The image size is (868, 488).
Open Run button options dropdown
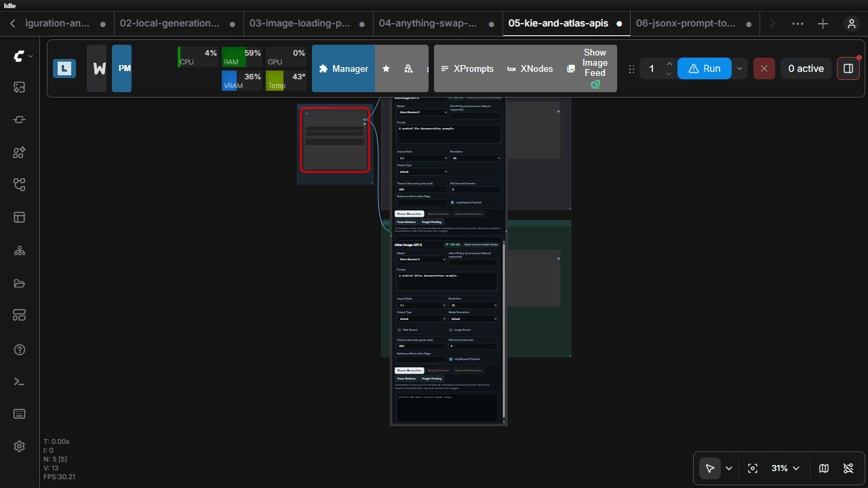pyautogui.click(x=739, y=68)
